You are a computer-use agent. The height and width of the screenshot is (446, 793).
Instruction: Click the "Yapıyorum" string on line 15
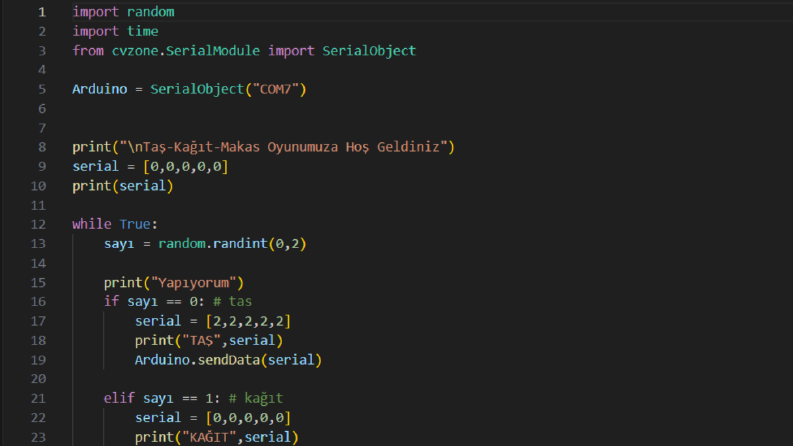pyautogui.click(x=194, y=283)
